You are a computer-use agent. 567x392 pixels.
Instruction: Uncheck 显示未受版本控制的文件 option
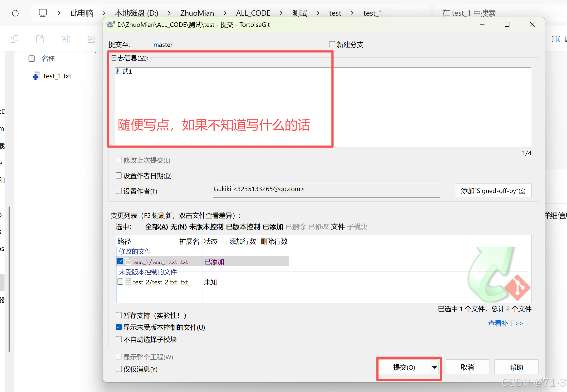(x=119, y=327)
